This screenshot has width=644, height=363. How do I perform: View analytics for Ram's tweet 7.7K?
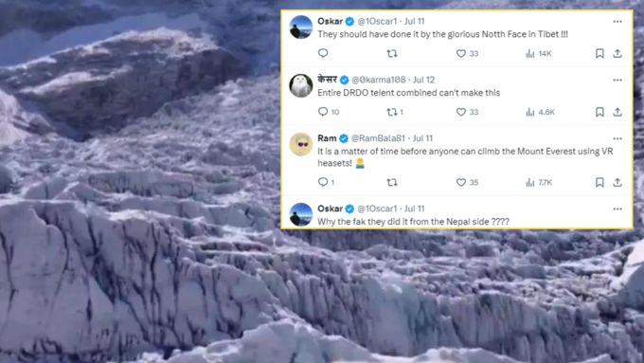pos(539,182)
